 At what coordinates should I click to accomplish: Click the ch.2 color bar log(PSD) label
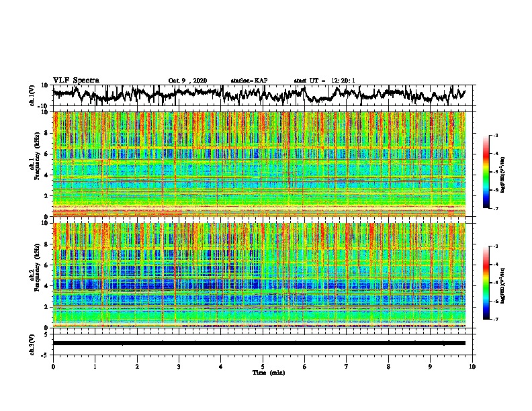[x=503, y=285]
